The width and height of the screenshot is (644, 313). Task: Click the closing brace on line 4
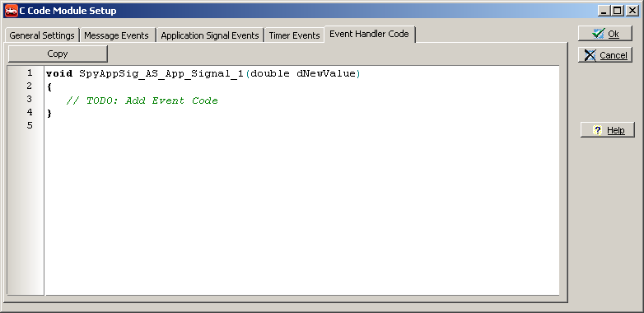point(49,114)
